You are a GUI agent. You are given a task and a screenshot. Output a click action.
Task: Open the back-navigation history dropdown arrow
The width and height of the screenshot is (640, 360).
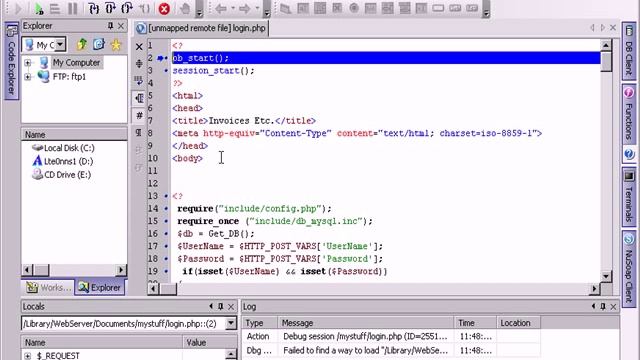coord(233,9)
